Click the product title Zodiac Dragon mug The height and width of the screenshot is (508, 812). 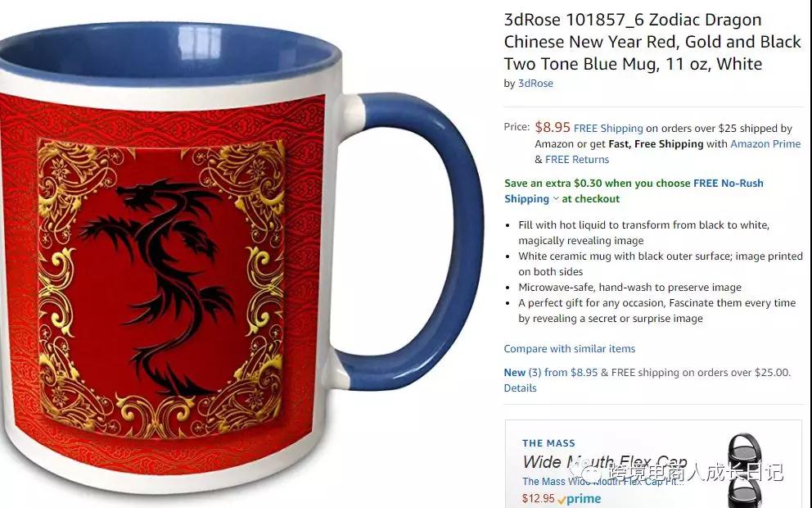tap(652, 42)
